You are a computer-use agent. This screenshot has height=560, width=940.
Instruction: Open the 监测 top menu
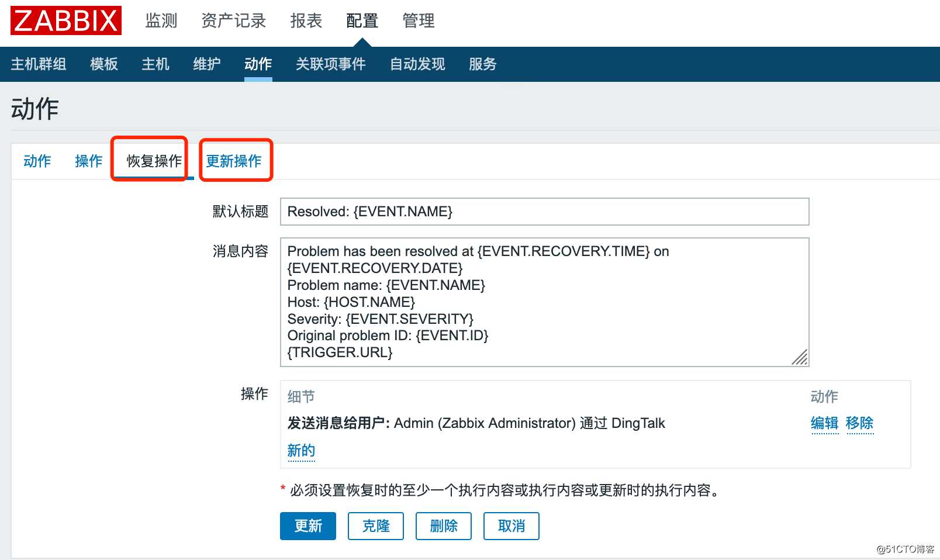[161, 21]
